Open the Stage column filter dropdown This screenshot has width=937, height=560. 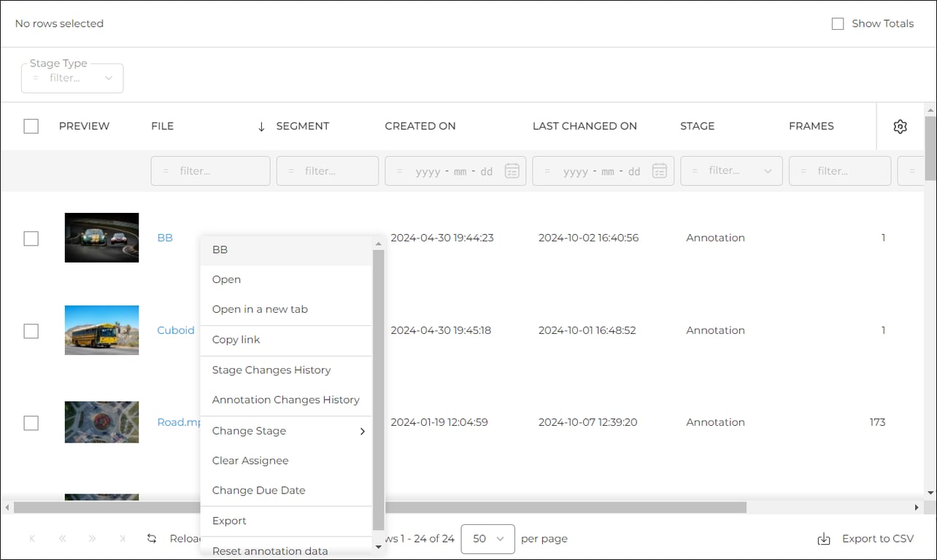[767, 171]
